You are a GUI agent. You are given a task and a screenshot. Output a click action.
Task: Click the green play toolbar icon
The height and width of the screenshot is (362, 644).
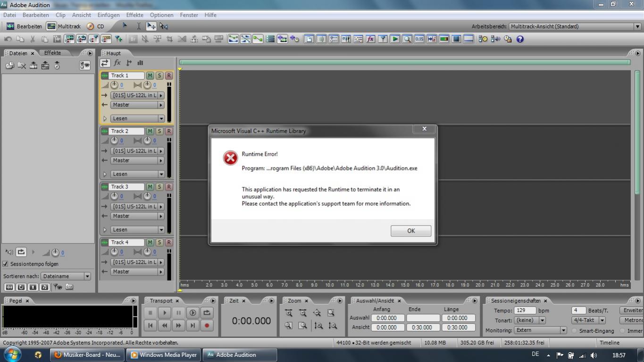click(395, 39)
